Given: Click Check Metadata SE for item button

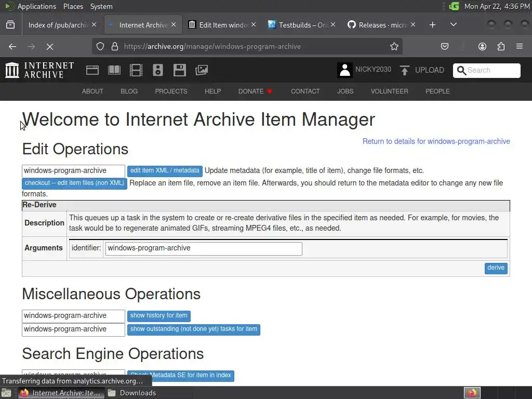Looking at the screenshot, I should click(180, 375).
